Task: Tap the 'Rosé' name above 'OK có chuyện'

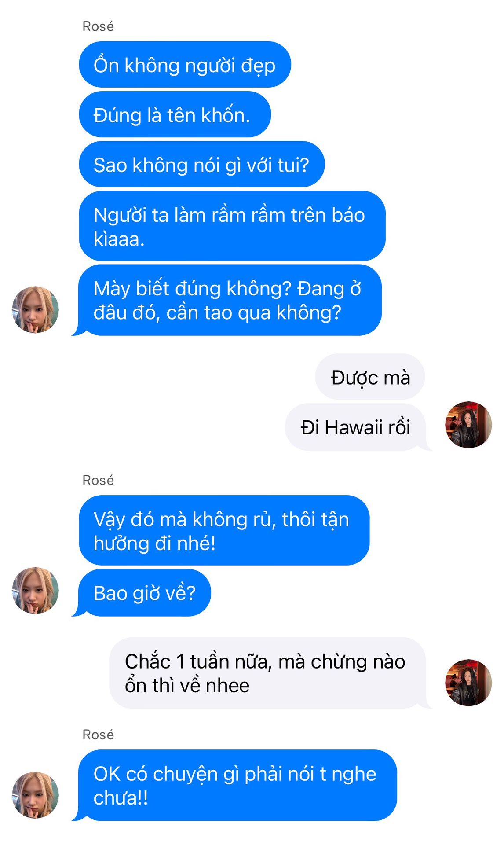Action: (x=98, y=735)
